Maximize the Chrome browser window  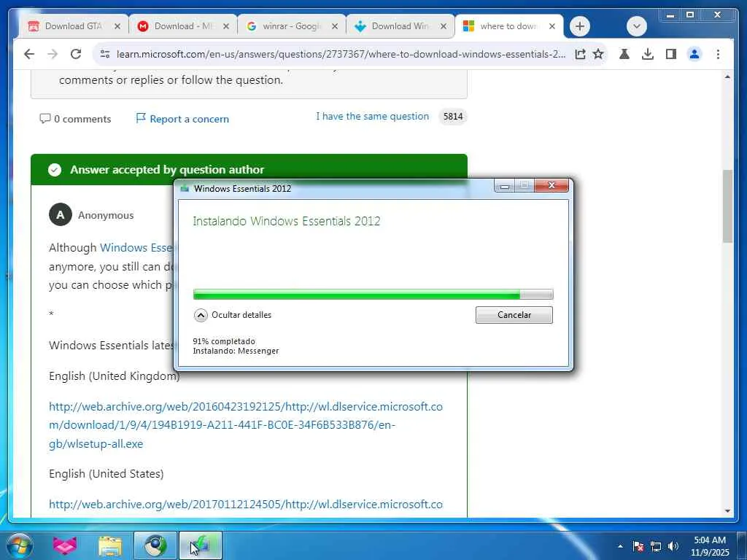point(690,15)
